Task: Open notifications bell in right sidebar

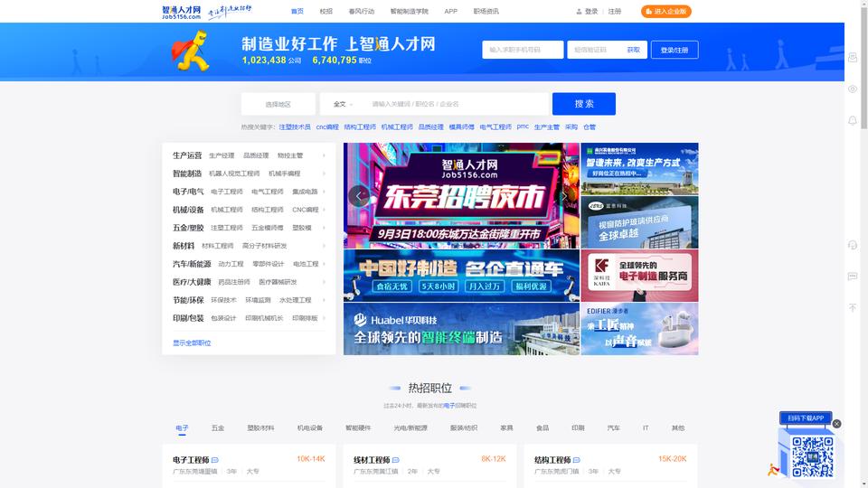Action: click(x=853, y=120)
